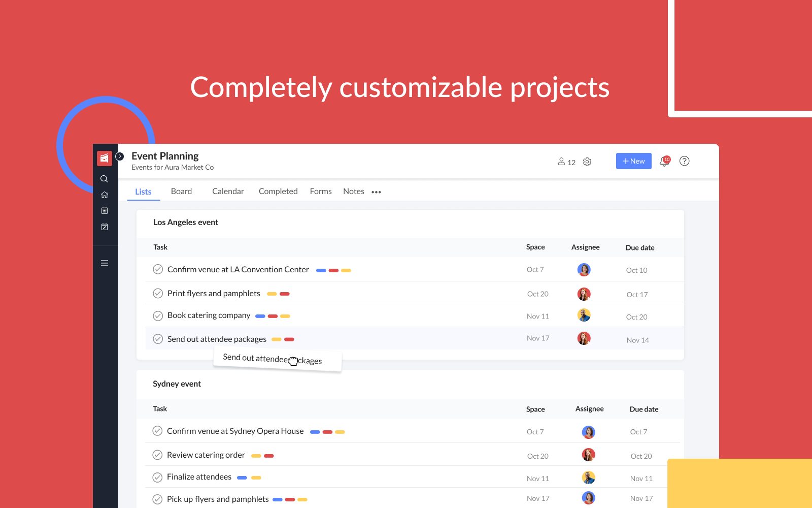Viewport: 812px width, 508px height.
Task: Click Assignee header in Los Angeles list
Action: point(586,247)
